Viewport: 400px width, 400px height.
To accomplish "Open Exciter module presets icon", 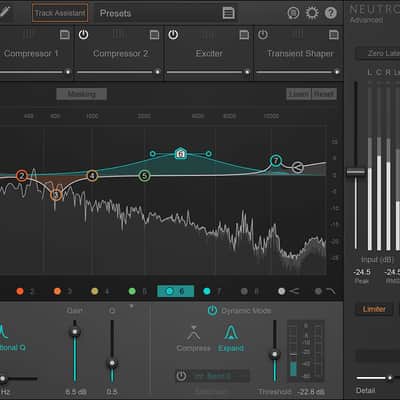I will coord(244,35).
